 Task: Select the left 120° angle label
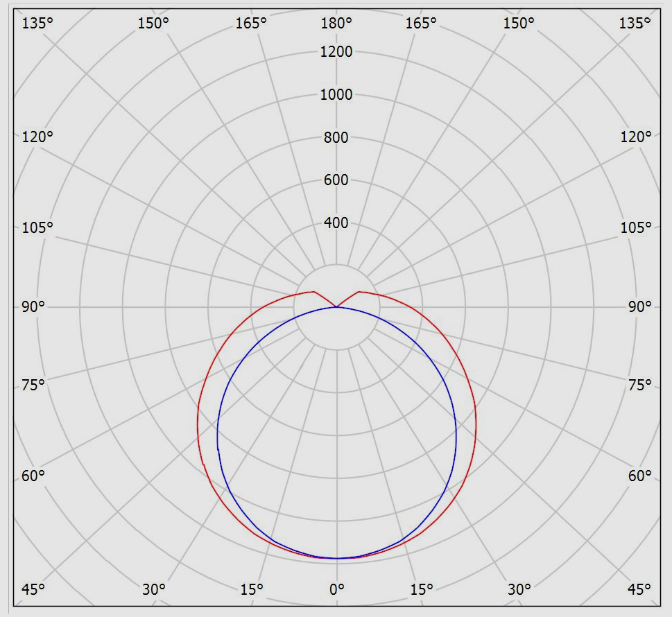coord(37,137)
